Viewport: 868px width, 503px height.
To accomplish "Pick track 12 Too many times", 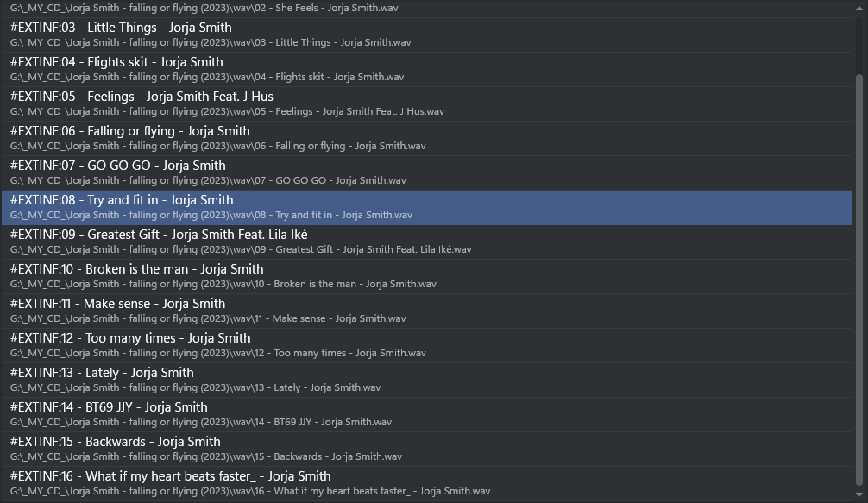I will pos(130,338).
